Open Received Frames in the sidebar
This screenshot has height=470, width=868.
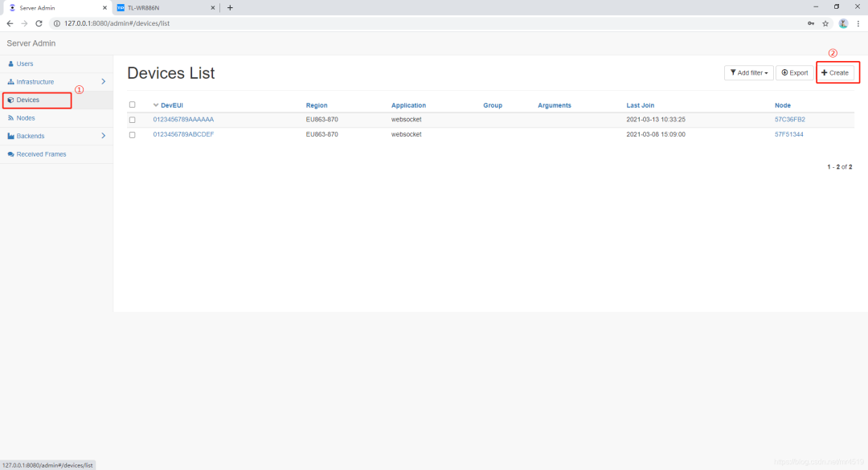click(41, 154)
